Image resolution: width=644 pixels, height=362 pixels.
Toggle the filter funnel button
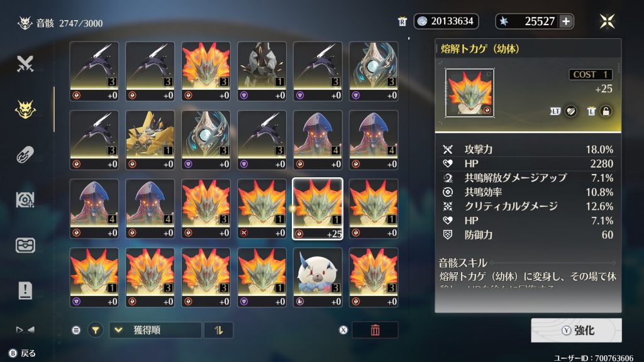(96, 330)
